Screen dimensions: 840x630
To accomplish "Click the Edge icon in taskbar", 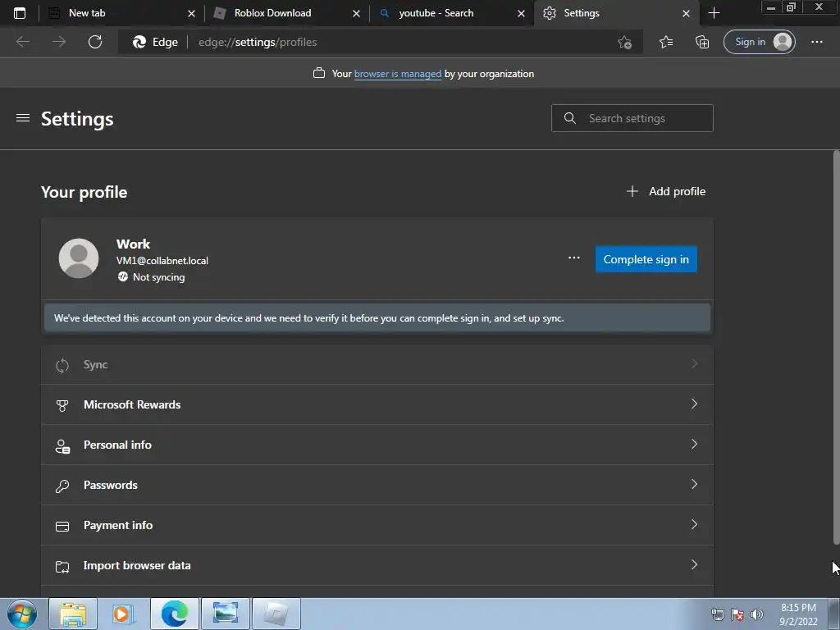I will (175, 614).
